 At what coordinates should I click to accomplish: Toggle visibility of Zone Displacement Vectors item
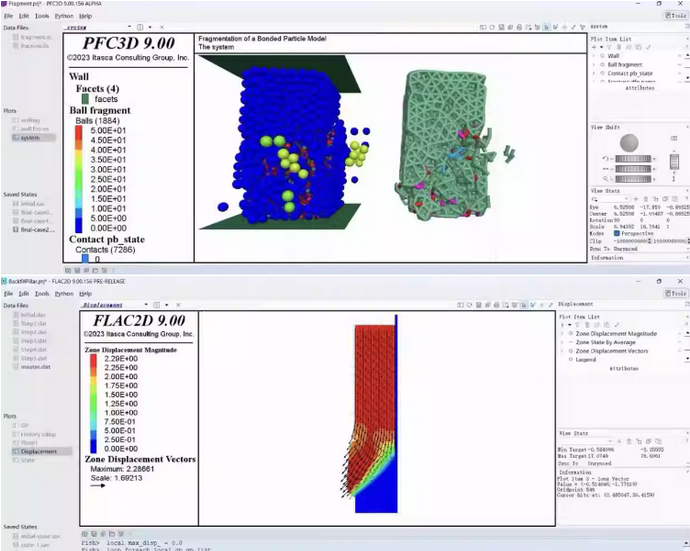click(x=571, y=351)
